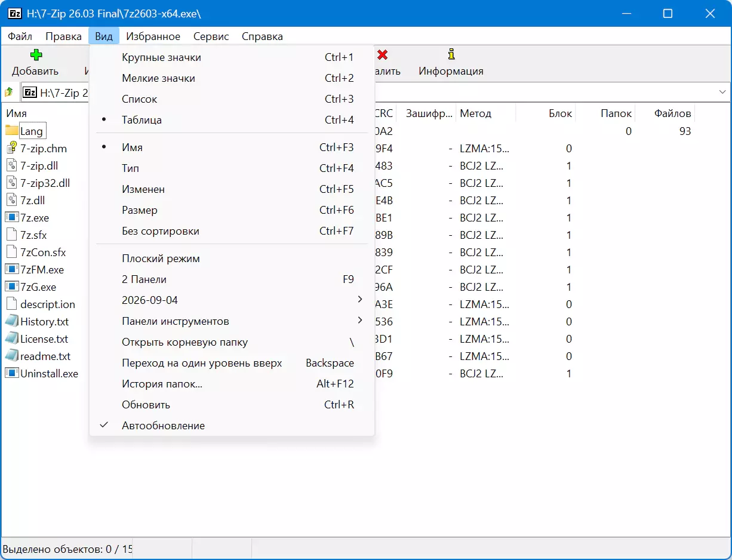Select the 7-zip.chm help file icon
Image resolution: width=732 pixels, height=560 pixels.
click(x=12, y=148)
